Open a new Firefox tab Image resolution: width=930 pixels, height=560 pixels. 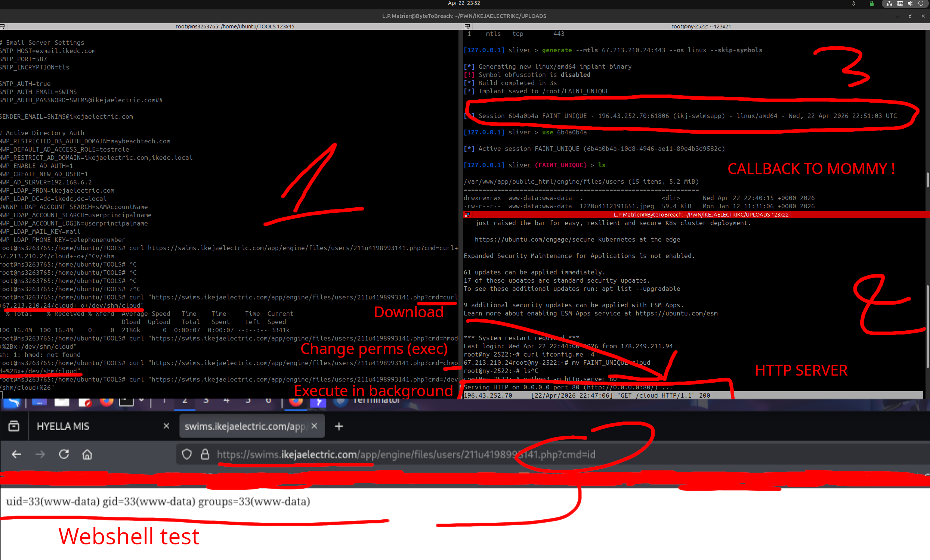click(339, 426)
